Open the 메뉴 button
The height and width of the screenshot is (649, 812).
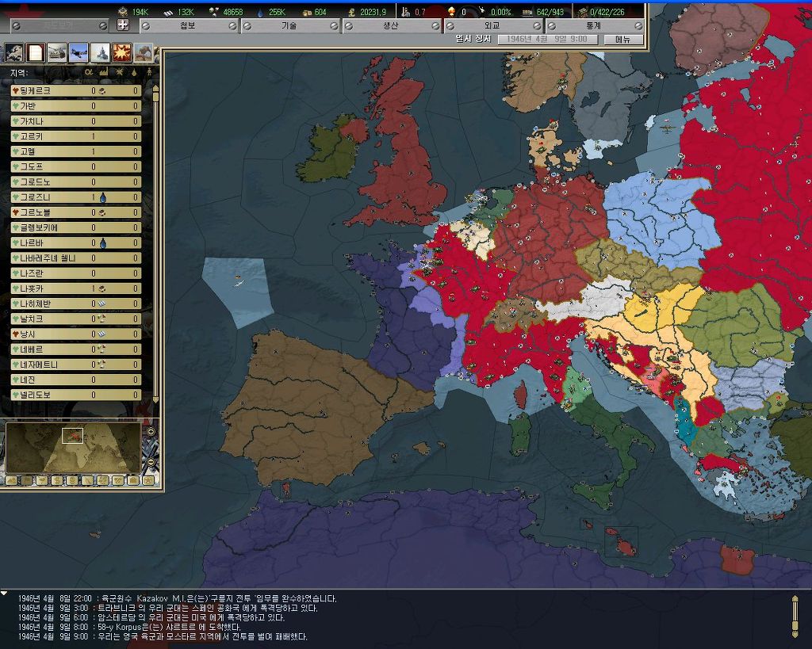pyautogui.click(x=623, y=40)
